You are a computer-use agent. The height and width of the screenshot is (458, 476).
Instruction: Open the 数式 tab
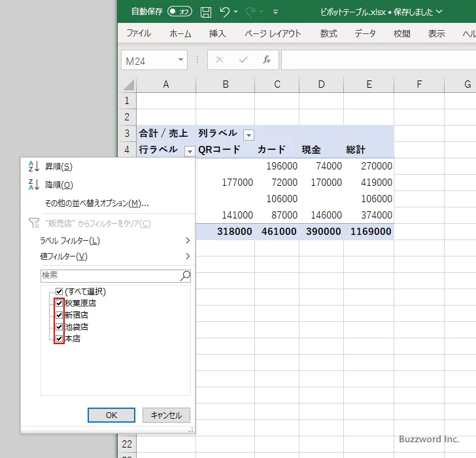[x=329, y=33]
